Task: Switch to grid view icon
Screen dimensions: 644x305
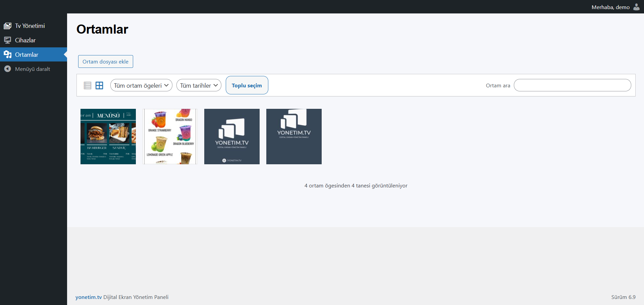Action: tap(99, 85)
